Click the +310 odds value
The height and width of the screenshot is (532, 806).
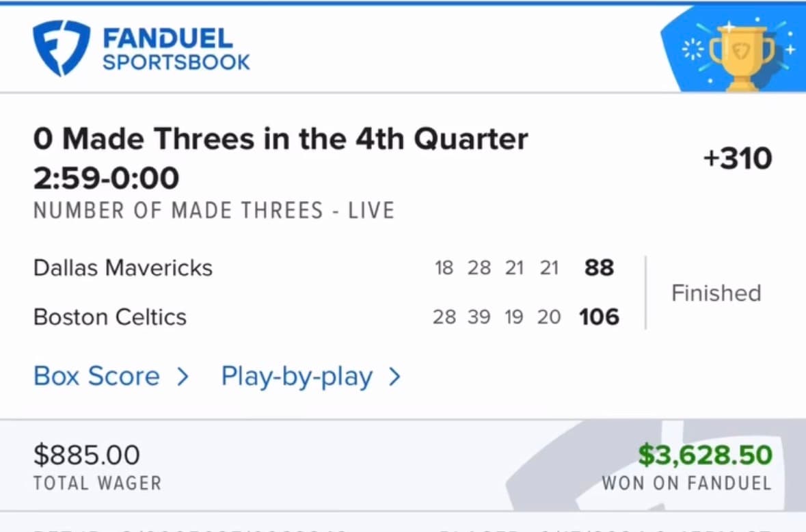738,158
